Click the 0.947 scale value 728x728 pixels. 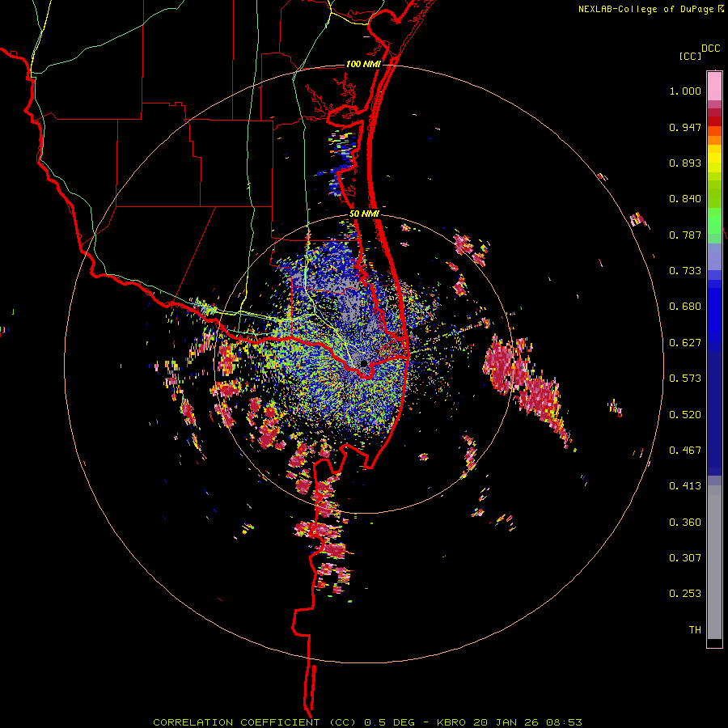pos(685,127)
